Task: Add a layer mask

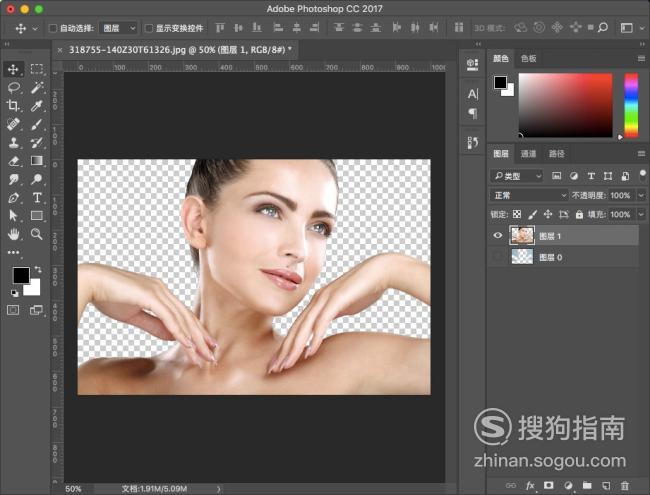Action: click(549, 485)
